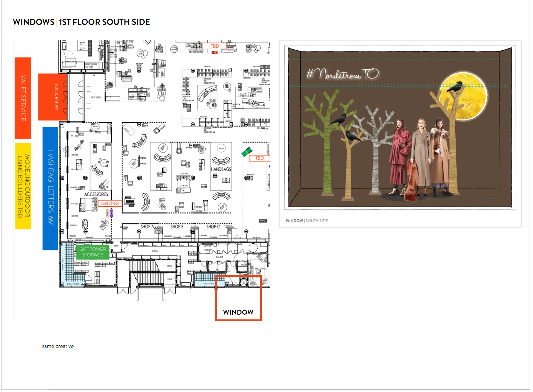Click the WINDOW callout label

[x=238, y=312]
